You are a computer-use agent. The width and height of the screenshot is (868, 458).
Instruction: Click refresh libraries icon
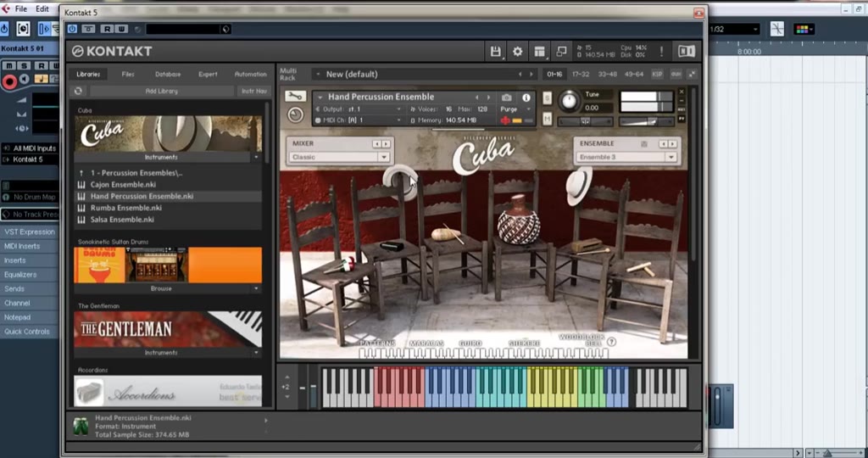(78, 91)
